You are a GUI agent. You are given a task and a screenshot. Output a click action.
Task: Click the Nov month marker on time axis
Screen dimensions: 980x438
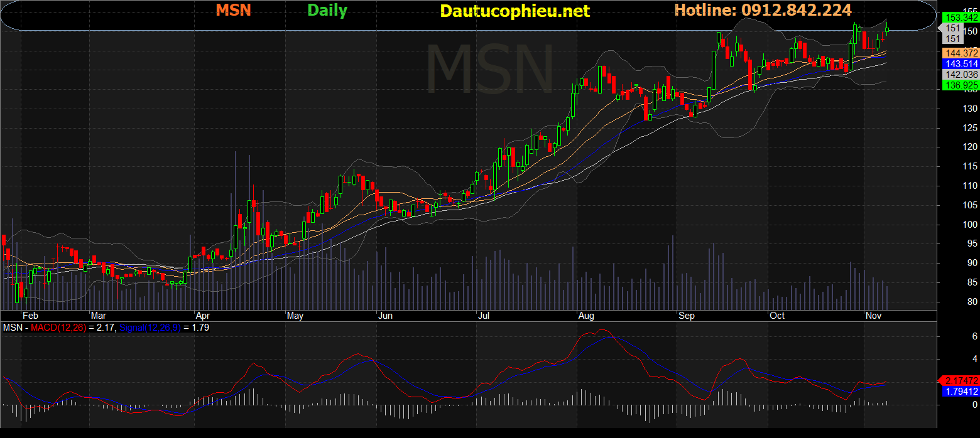[x=873, y=316]
